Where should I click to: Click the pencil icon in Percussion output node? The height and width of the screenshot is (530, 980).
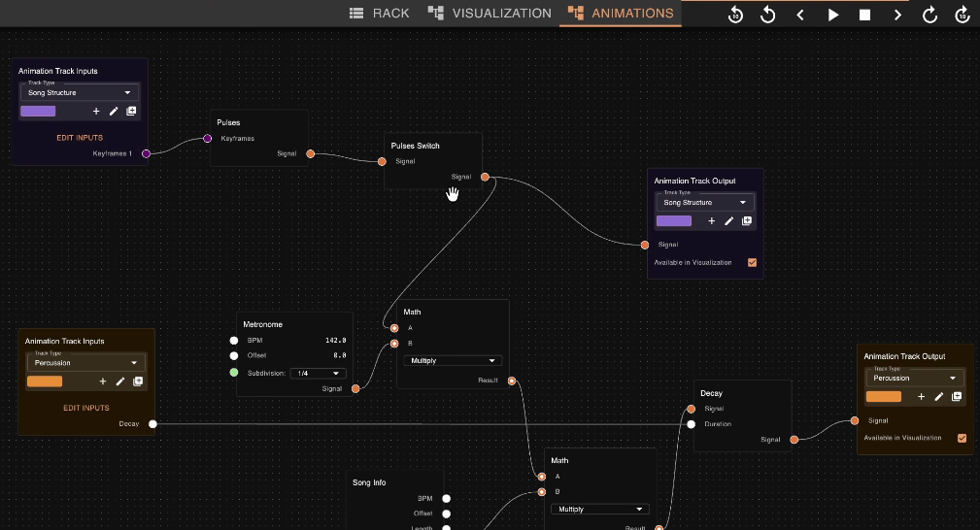[939, 396]
